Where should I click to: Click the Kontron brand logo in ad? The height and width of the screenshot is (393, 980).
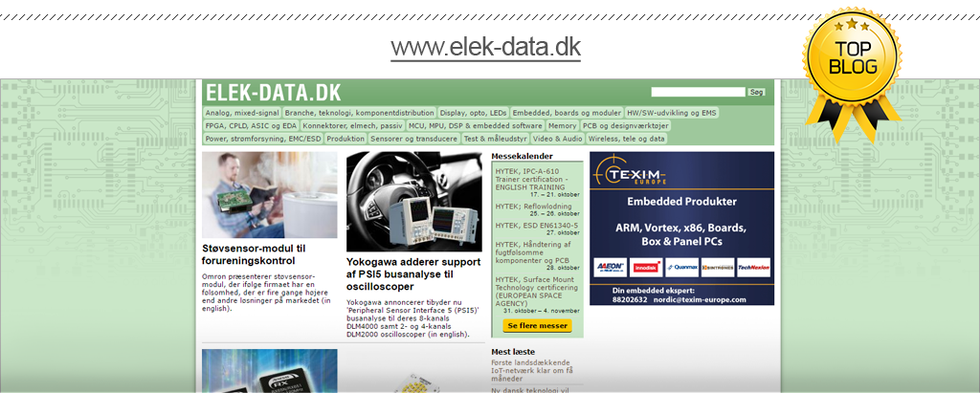coord(717,268)
